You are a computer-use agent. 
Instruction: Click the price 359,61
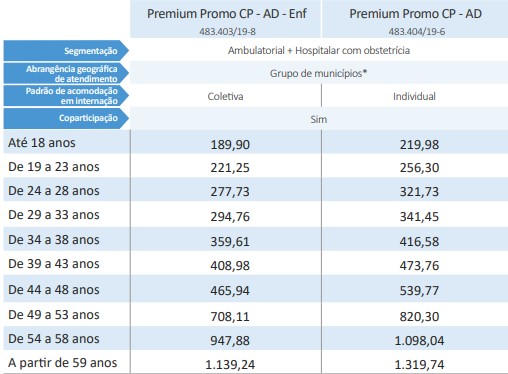click(230, 241)
